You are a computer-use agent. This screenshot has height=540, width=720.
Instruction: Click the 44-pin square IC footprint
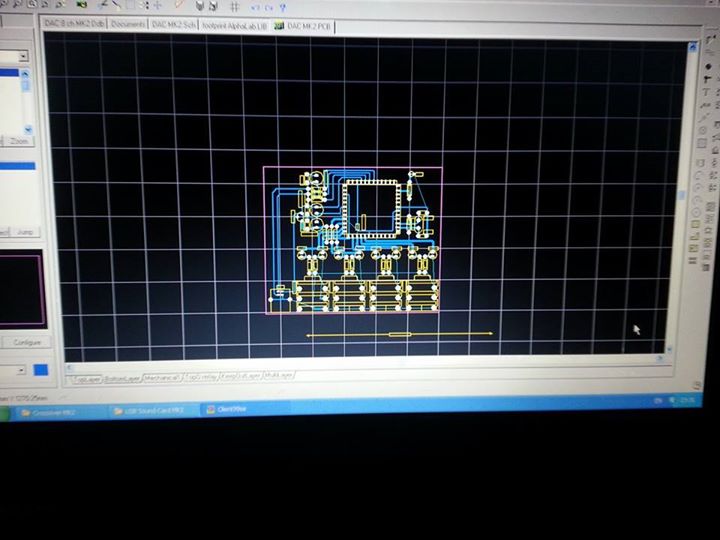(371, 208)
